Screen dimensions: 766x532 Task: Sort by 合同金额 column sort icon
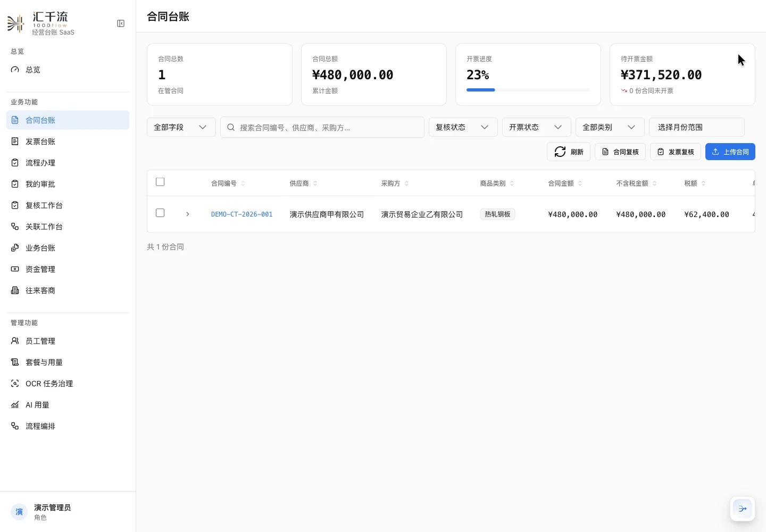[580, 184]
